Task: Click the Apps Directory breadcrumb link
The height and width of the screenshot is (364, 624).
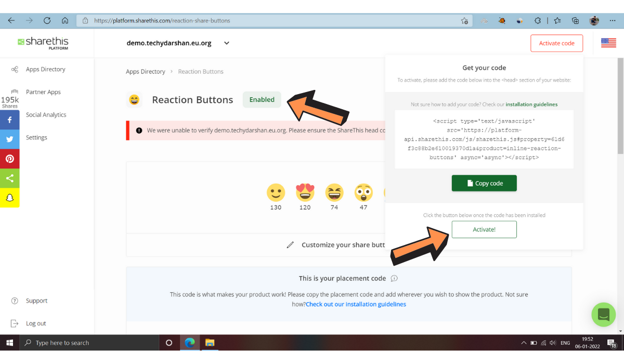Action: (x=146, y=72)
